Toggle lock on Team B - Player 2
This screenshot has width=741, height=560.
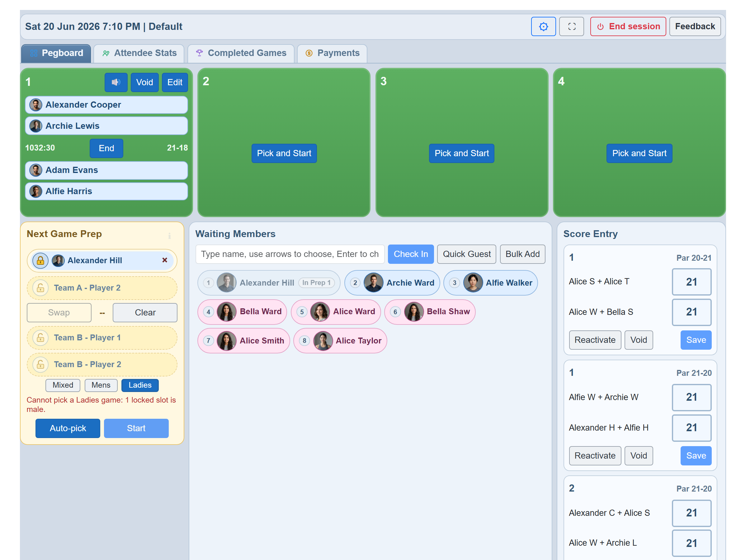coord(40,365)
